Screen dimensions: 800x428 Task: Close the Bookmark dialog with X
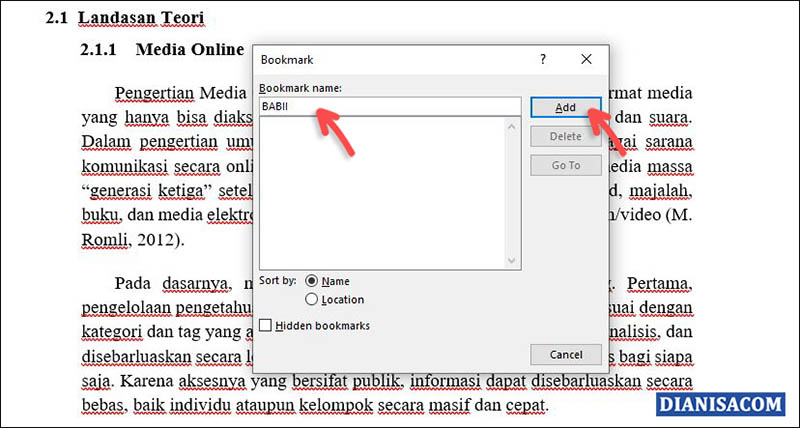pos(586,59)
